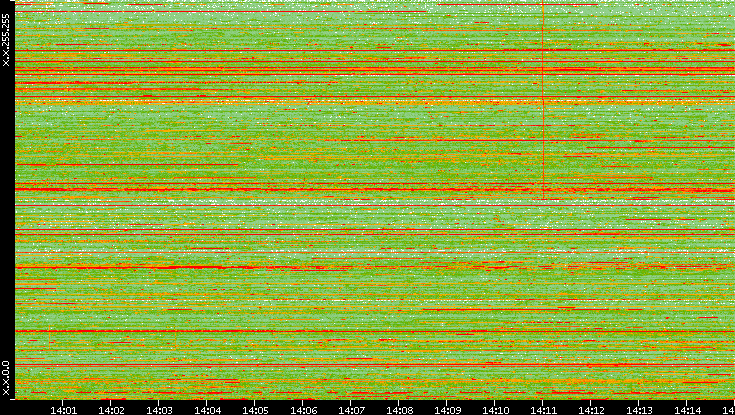Click the cut-off time label at right edge
Image resolution: width=735 pixels, height=415 pixels.
(729, 408)
